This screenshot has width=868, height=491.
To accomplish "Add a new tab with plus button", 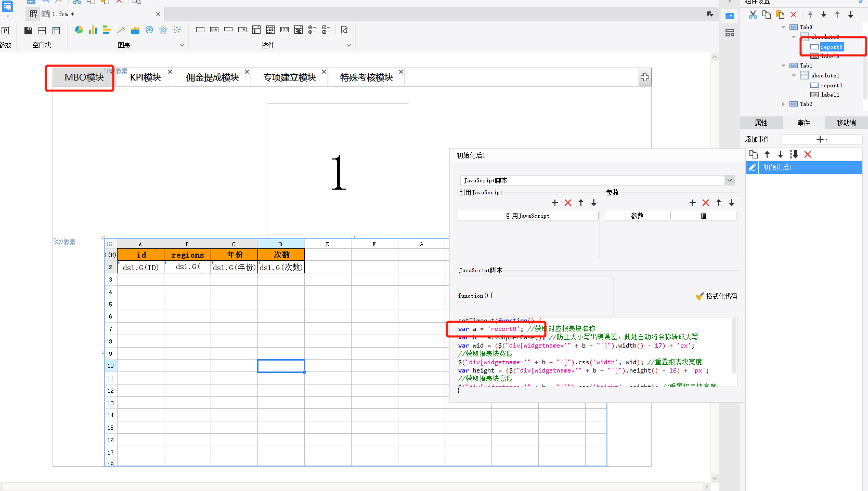I will pyautogui.click(x=645, y=77).
